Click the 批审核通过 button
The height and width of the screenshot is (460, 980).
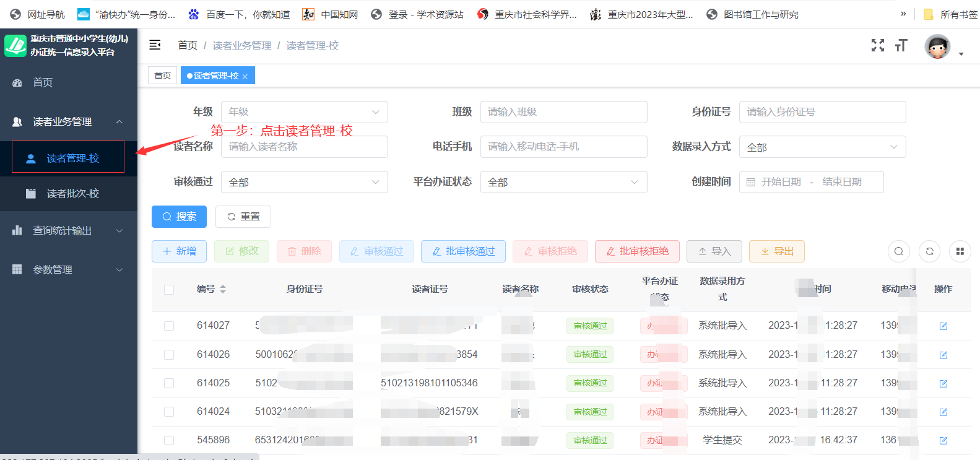tap(463, 251)
